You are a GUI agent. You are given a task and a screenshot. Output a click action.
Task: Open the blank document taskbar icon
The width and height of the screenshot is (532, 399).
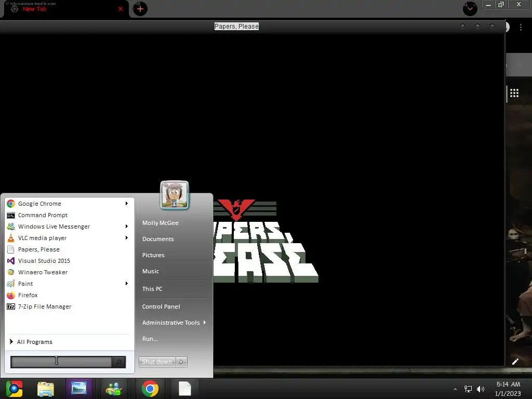click(x=185, y=389)
